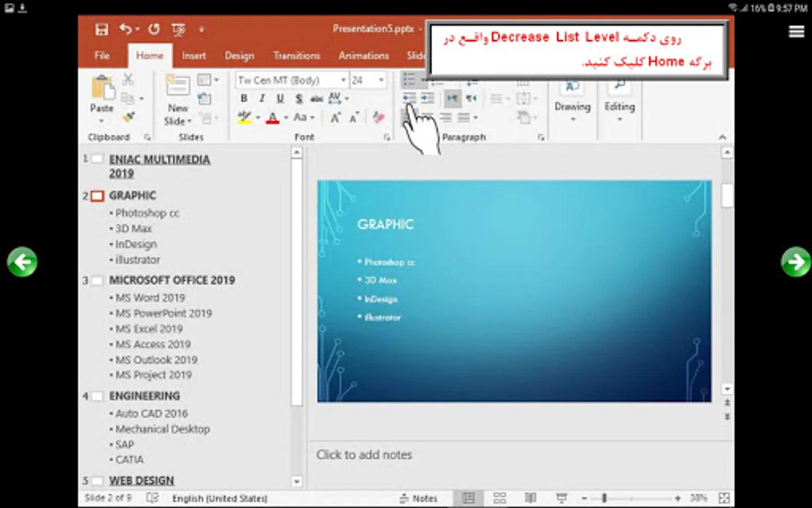Viewport: 812px width, 508px height.
Task: Click the red font color swatch
Action: point(273,117)
